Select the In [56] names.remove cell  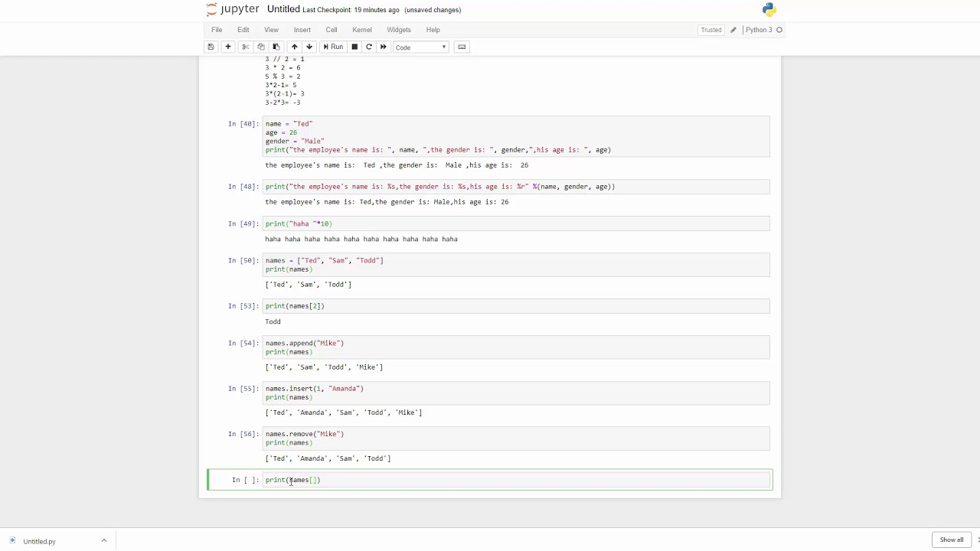coord(516,439)
